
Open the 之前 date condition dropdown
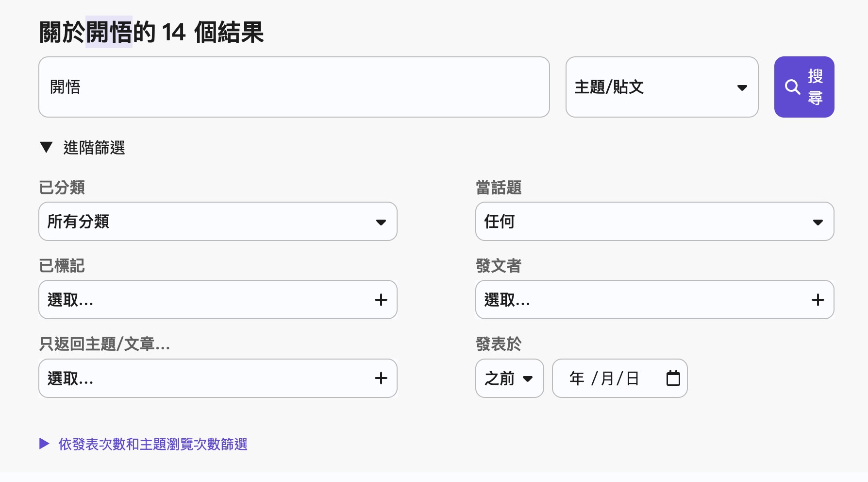(x=509, y=378)
